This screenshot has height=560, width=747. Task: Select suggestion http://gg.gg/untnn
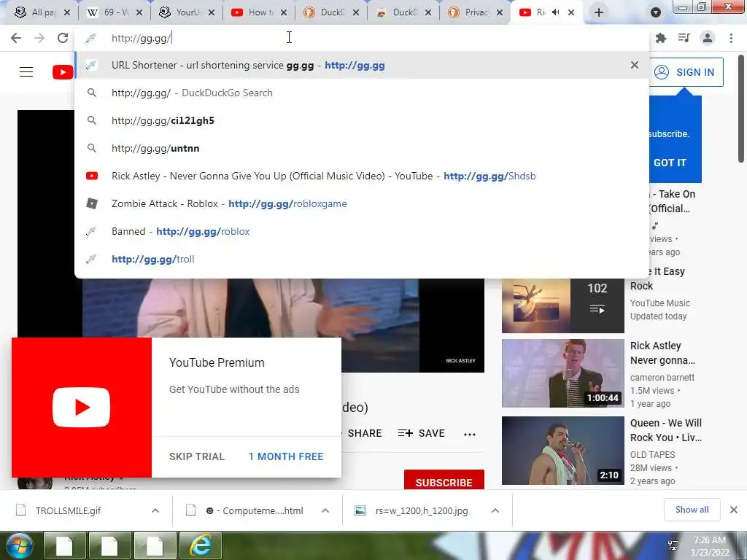362,148
